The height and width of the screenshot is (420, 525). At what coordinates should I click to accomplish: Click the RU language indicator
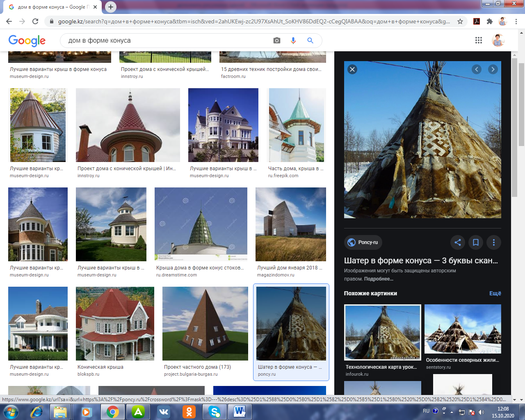(426, 411)
